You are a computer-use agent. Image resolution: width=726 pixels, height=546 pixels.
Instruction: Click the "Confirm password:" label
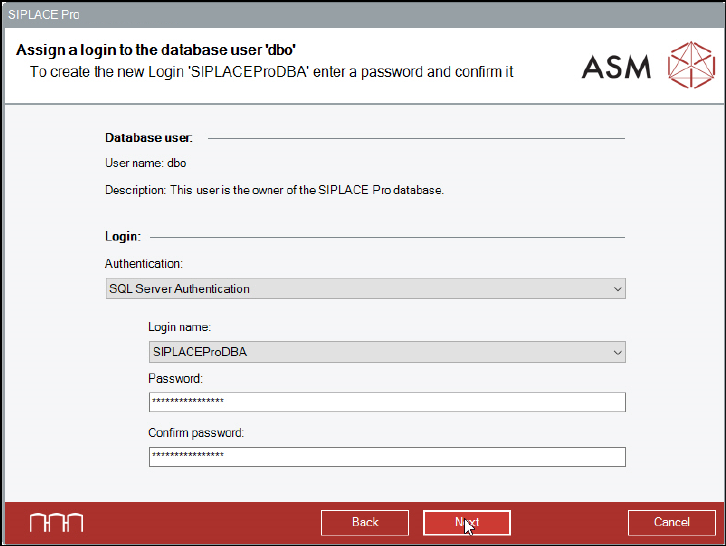(196, 433)
